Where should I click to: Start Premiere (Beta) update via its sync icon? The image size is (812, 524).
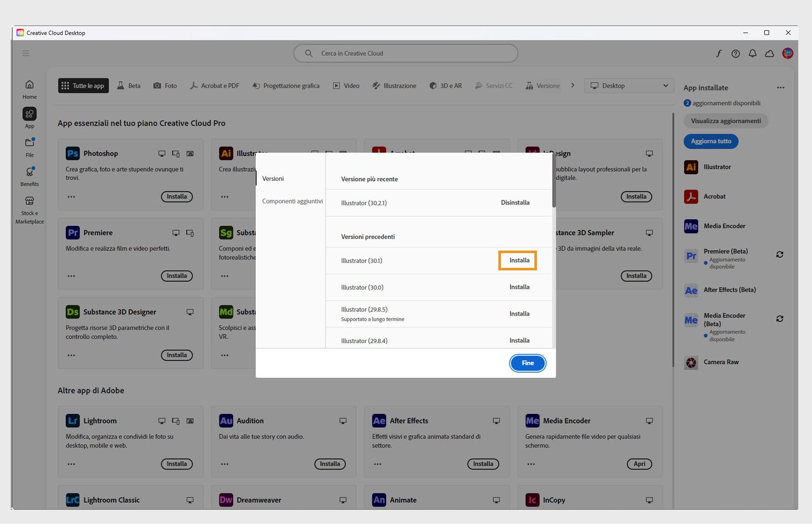780,255
